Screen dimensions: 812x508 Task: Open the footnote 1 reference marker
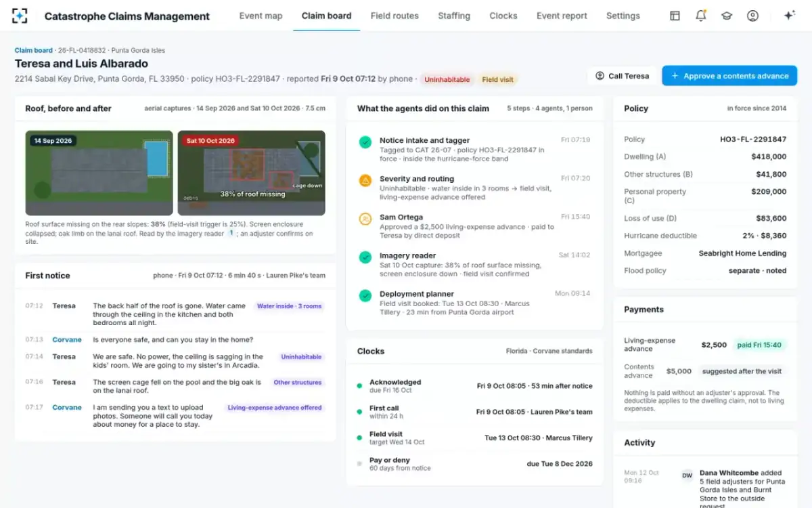point(230,233)
